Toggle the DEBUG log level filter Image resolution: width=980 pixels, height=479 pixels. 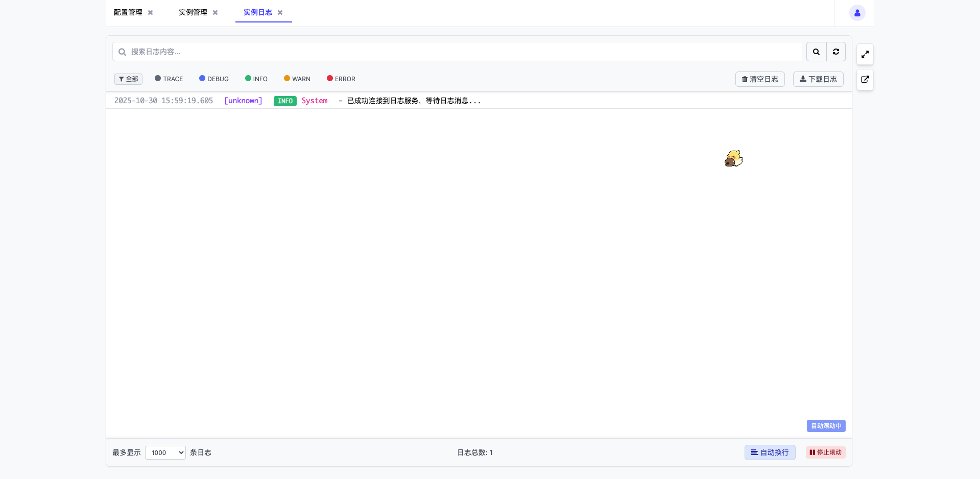(213, 79)
